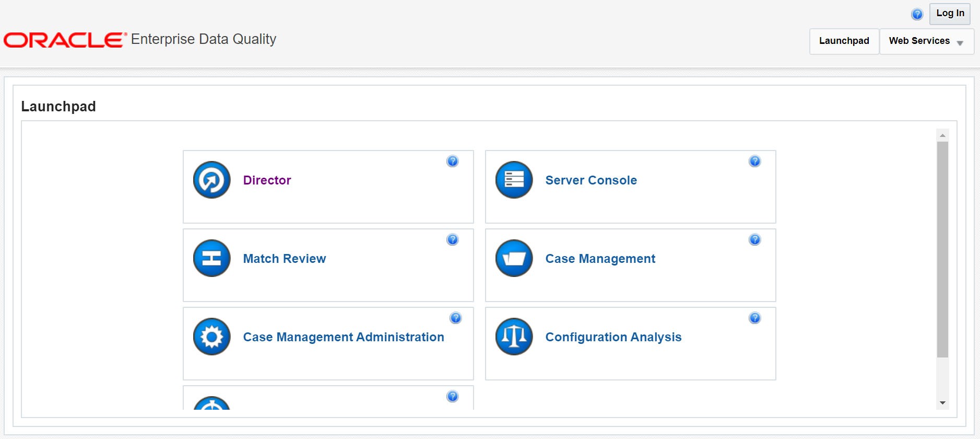Click the scrollbar up arrow
Screen dimensions: 980x439
(x=942, y=135)
